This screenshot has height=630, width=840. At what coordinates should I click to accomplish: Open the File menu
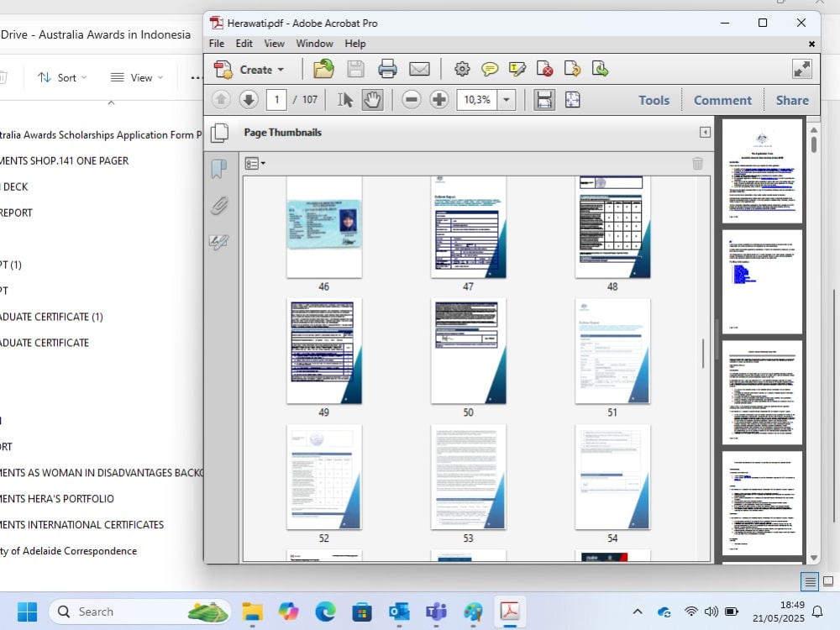pyautogui.click(x=217, y=44)
